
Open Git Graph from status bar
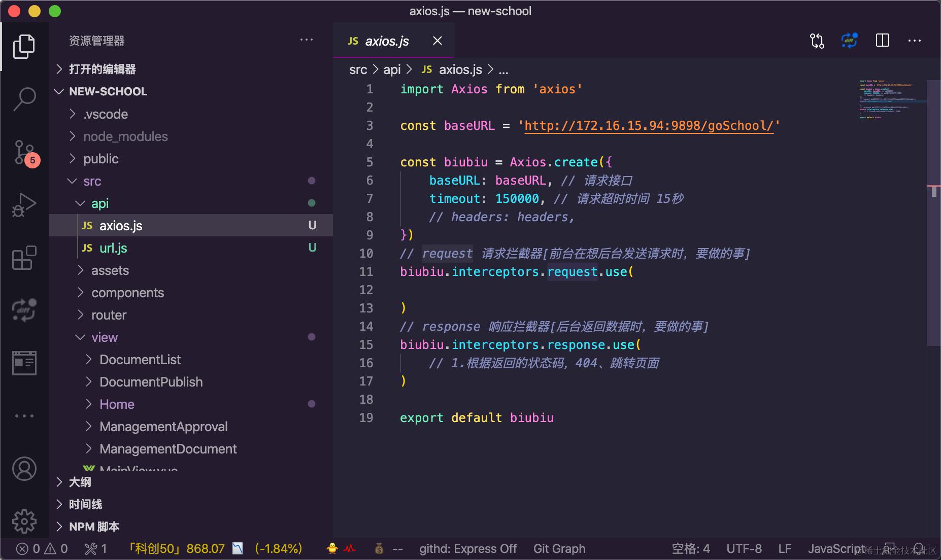559,549
